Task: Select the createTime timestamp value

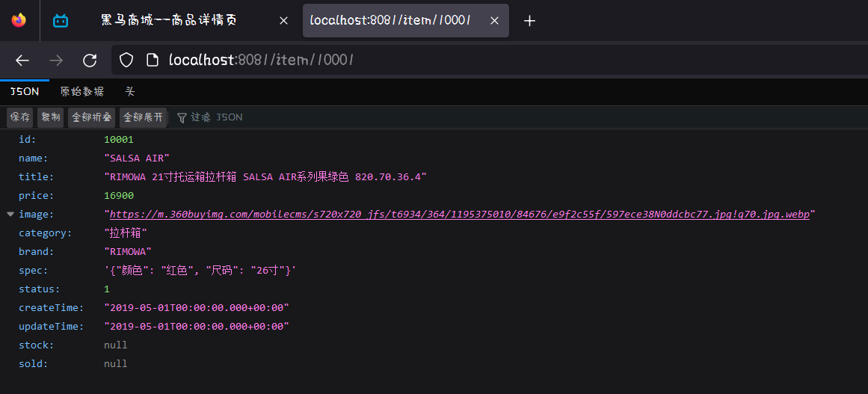Action: (x=197, y=308)
